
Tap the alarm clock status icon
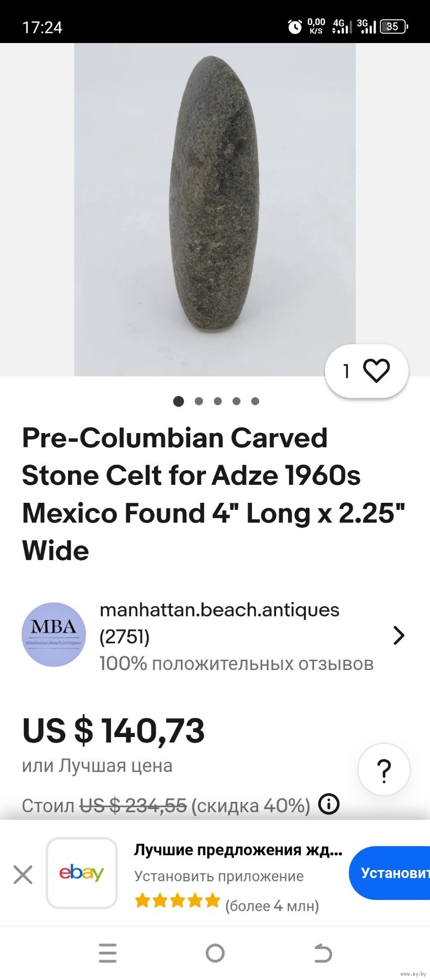[x=295, y=26]
